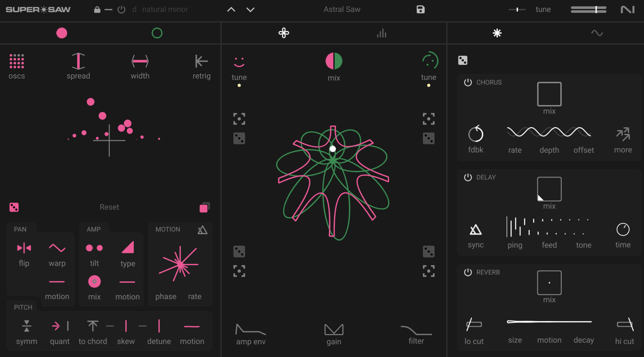Click the chorus rate waveform control
The width and height of the screenshot is (644, 357).
pos(549,132)
